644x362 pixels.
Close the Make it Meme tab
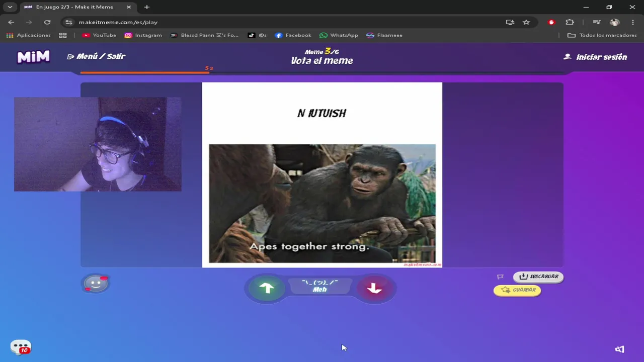point(128,7)
